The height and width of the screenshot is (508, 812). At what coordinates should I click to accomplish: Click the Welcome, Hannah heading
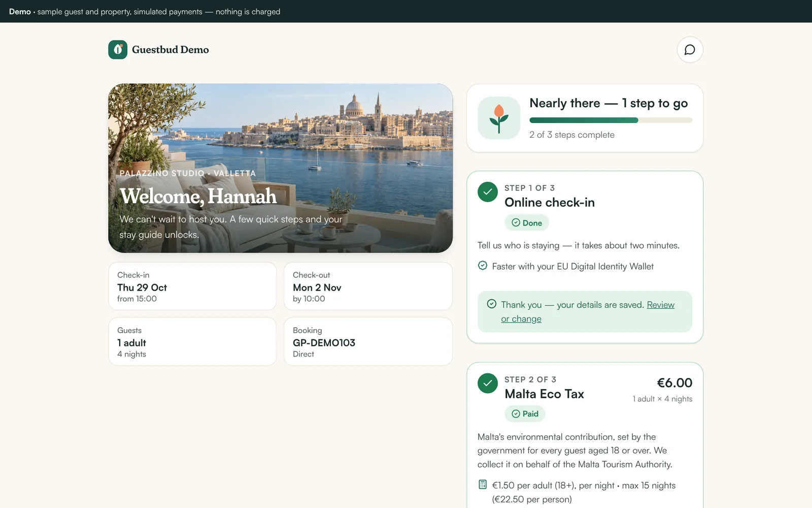click(198, 197)
